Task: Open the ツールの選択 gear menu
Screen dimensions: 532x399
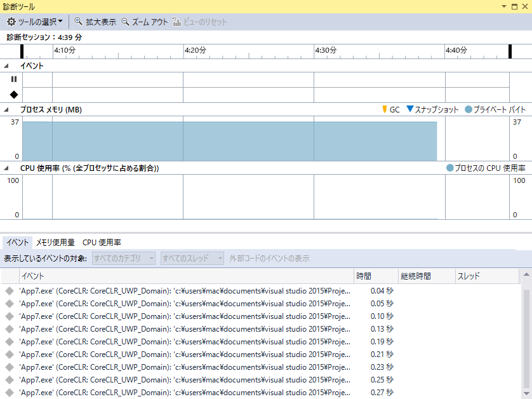Action: tap(35, 22)
